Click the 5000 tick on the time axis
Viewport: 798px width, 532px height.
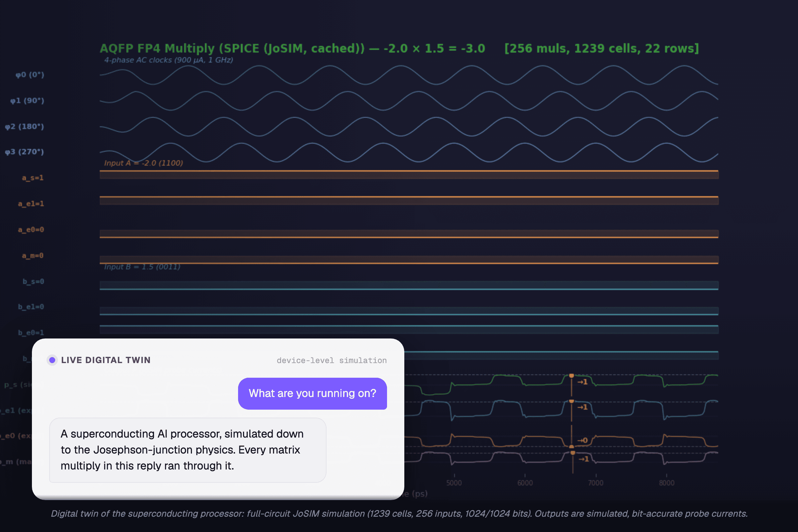pos(454,483)
